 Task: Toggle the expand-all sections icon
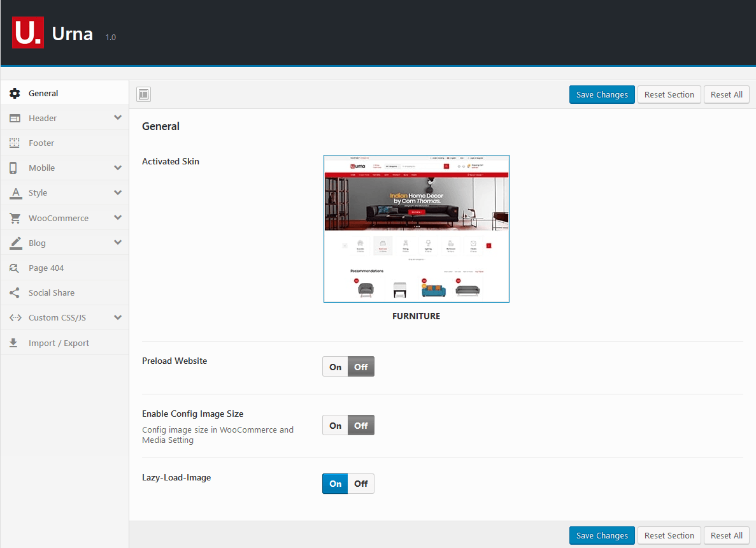tap(144, 94)
